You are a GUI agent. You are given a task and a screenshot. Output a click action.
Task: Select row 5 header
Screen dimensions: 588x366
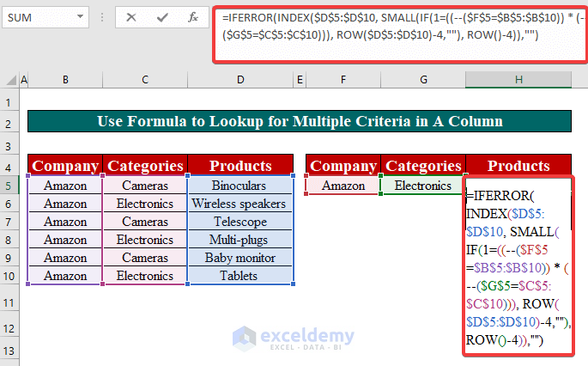9,186
